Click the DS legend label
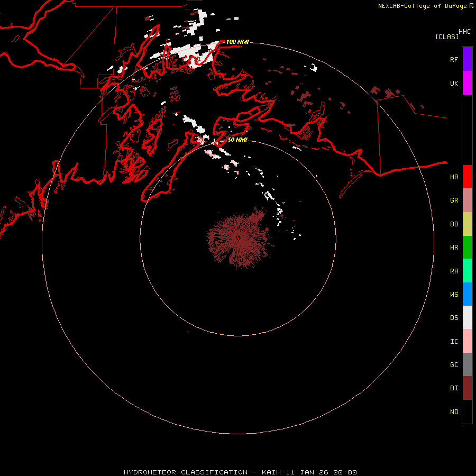 pyautogui.click(x=454, y=318)
